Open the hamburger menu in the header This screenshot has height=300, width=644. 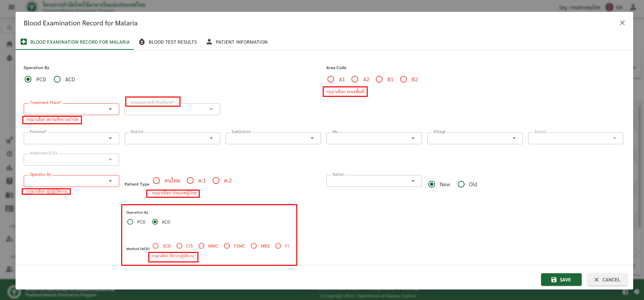pos(12,7)
